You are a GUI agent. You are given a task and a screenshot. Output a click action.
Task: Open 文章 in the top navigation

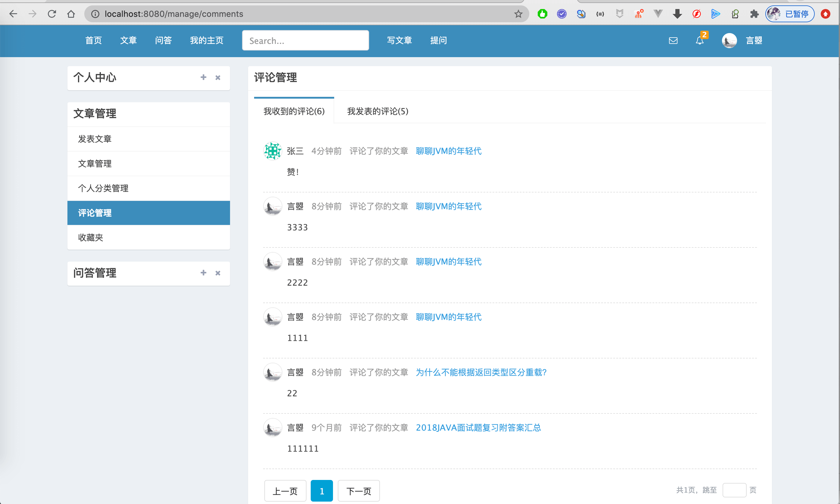click(129, 40)
